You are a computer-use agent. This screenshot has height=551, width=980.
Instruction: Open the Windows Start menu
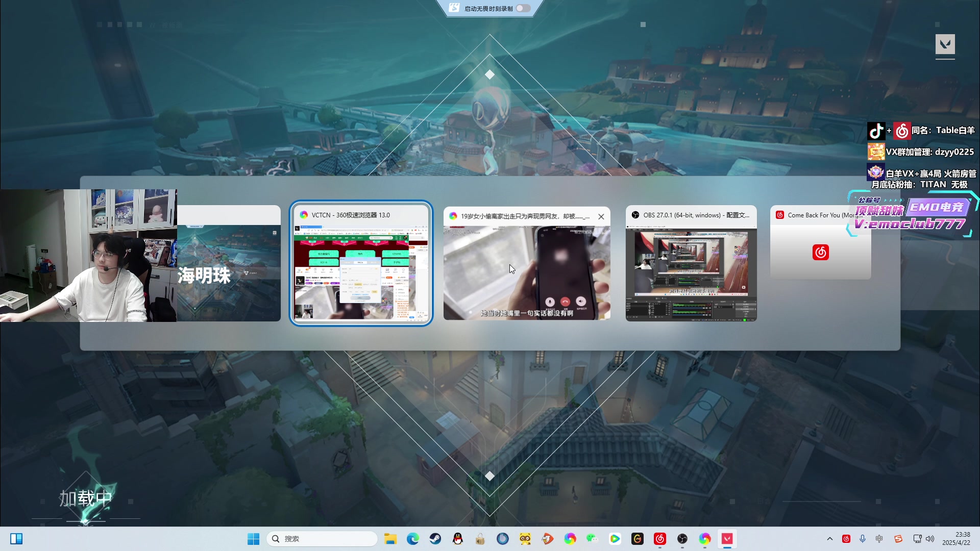tap(253, 539)
